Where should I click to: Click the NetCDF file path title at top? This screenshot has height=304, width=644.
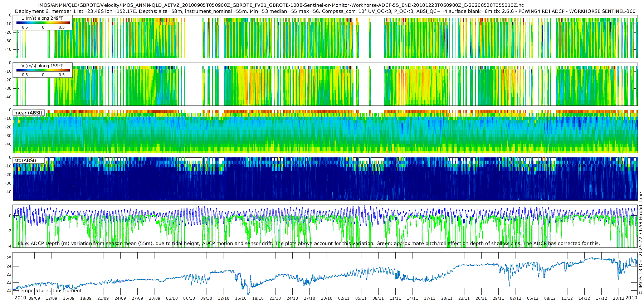(281, 5)
